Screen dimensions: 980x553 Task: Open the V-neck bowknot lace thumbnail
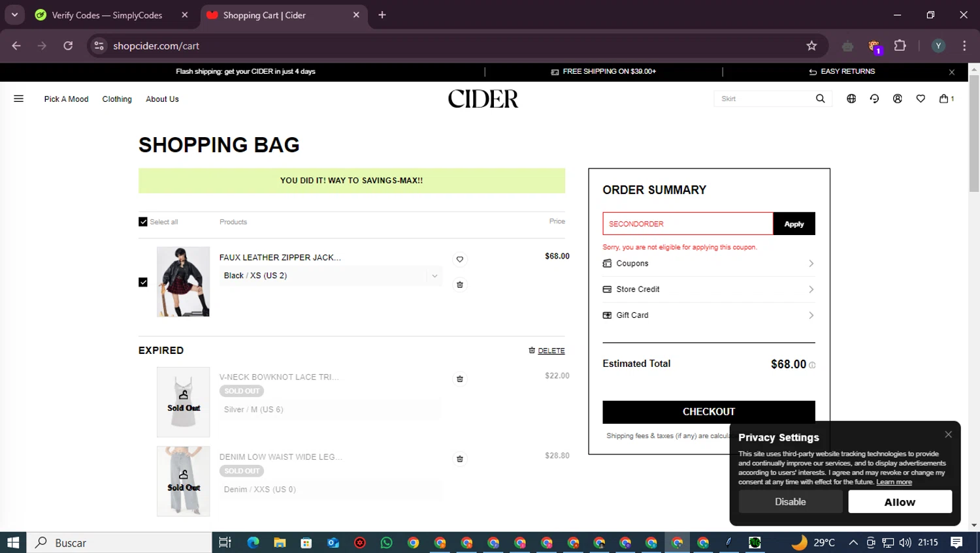pyautogui.click(x=183, y=402)
